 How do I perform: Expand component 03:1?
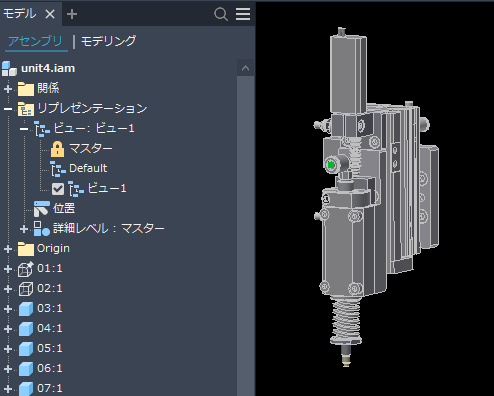tap(8, 309)
